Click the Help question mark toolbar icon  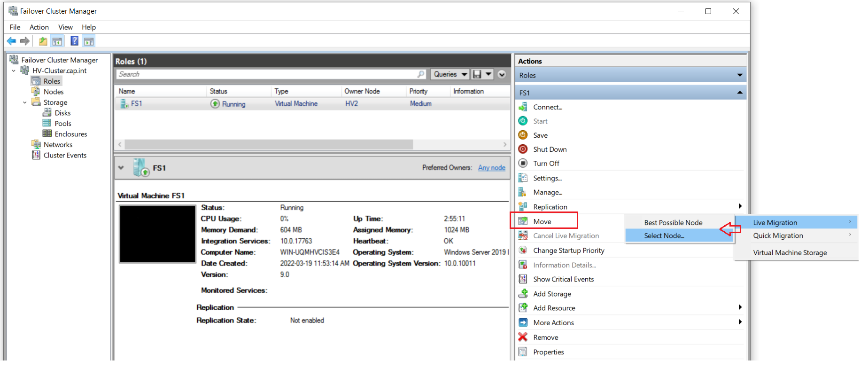(74, 41)
